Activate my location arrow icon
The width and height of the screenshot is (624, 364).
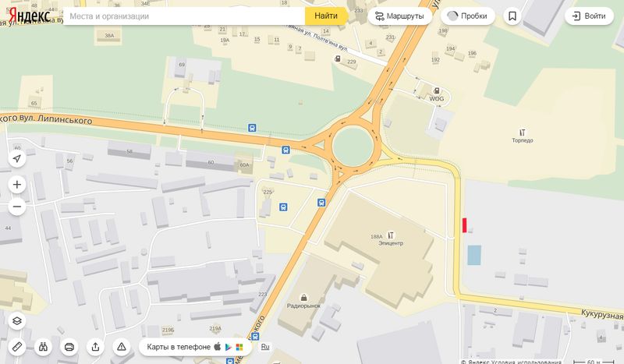coord(16,158)
